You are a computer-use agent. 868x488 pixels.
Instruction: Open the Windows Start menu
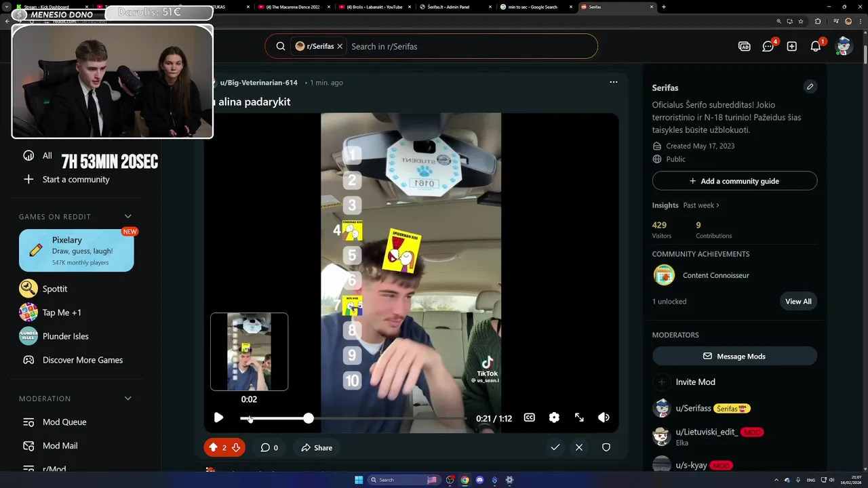pyautogui.click(x=359, y=480)
